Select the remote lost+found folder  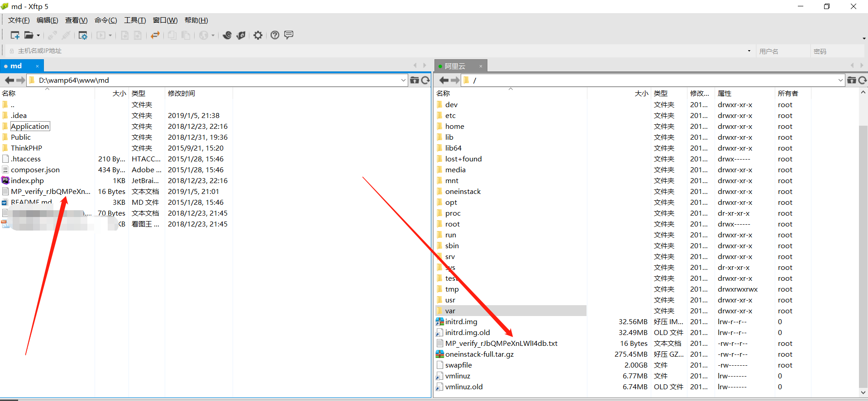[x=463, y=159]
